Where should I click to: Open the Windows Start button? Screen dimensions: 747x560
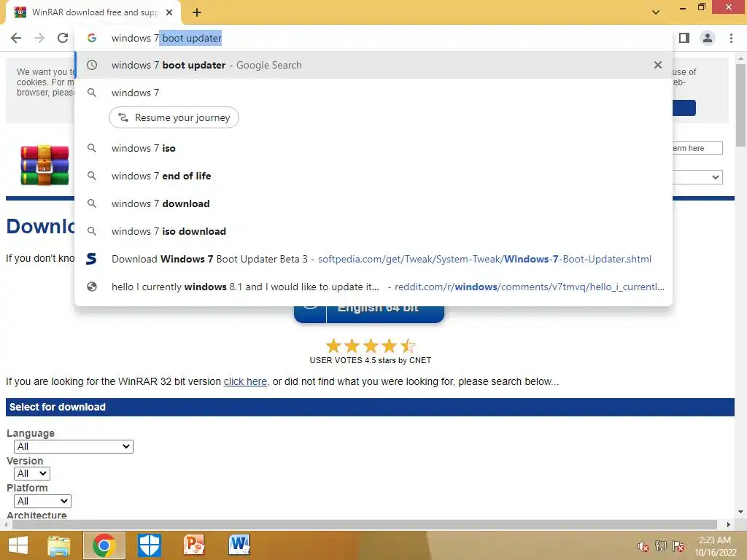click(x=18, y=545)
